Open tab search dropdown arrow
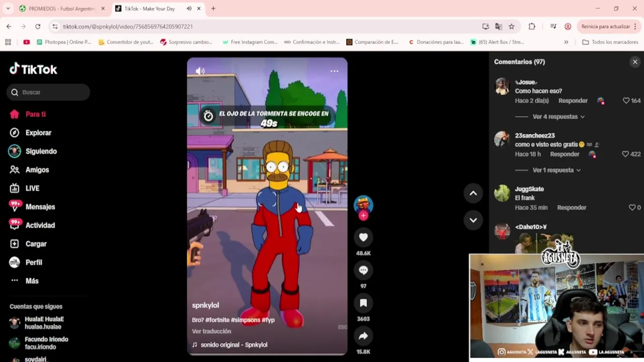Screen dimensions: 644x362 click(x=8, y=9)
